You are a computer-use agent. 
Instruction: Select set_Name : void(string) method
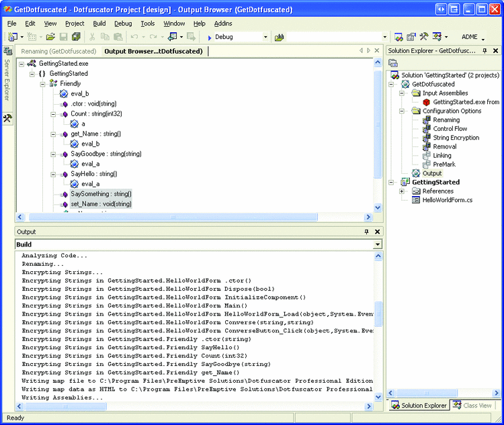101,204
